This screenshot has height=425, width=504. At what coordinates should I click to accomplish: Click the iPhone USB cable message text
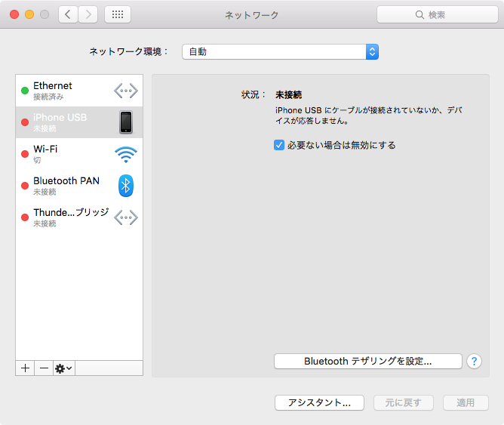pos(369,115)
